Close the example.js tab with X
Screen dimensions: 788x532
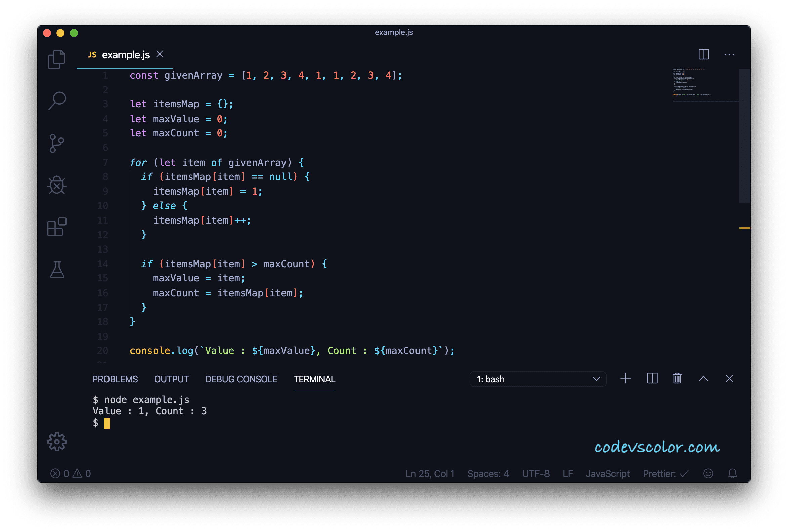pos(159,54)
